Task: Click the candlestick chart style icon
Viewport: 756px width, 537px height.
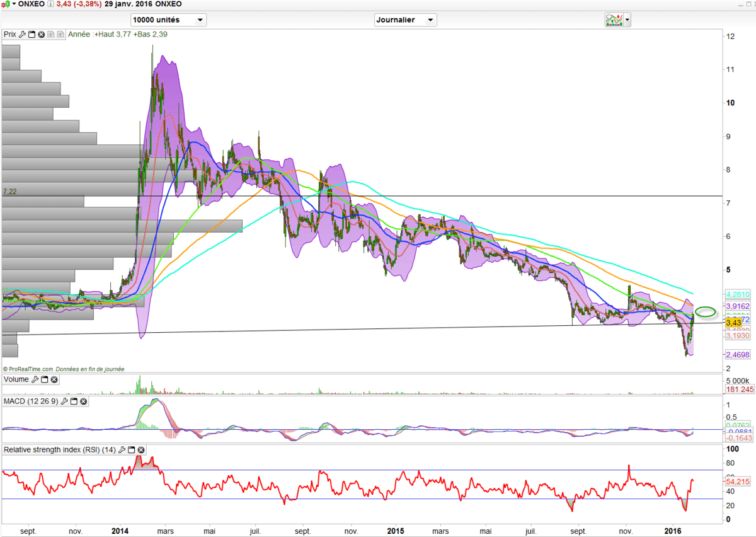Action: tap(6, 4)
